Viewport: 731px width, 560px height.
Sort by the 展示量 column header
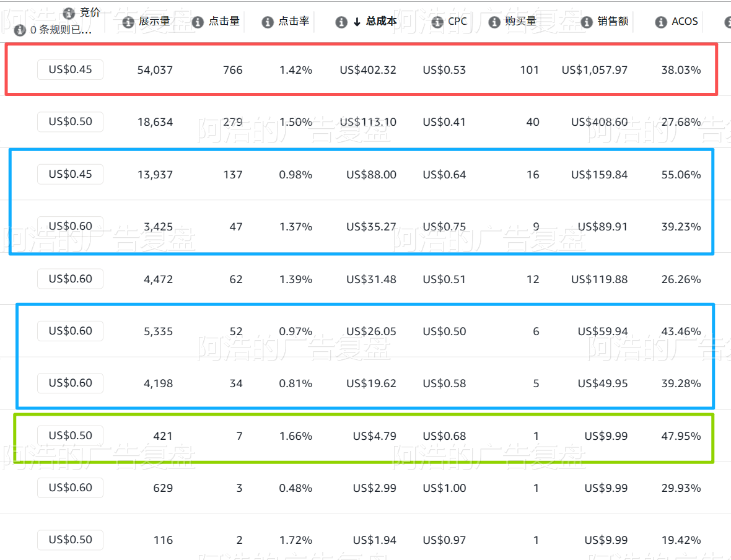pos(154,22)
